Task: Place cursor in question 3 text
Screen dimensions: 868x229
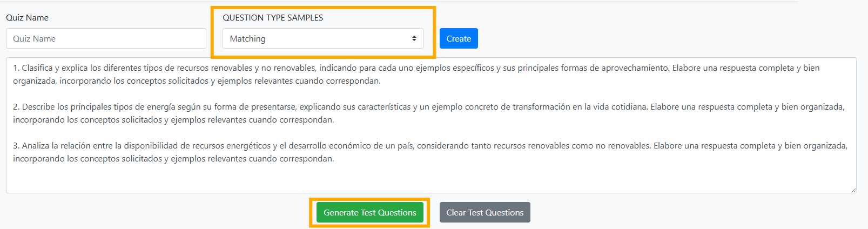Action: tap(430, 152)
